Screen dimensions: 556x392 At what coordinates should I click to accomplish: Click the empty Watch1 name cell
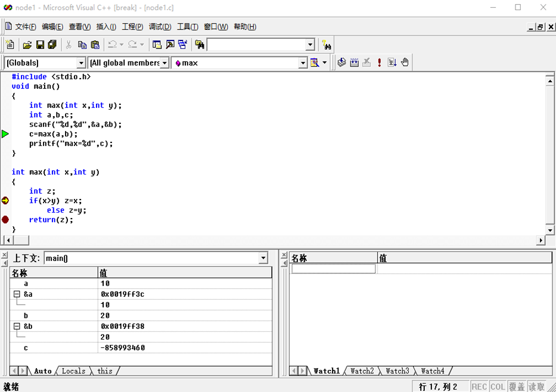click(333, 269)
